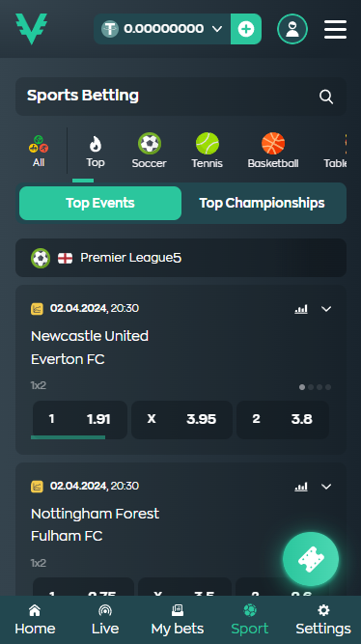Open the search in Sports Betting
361x644 pixels.
point(326,97)
